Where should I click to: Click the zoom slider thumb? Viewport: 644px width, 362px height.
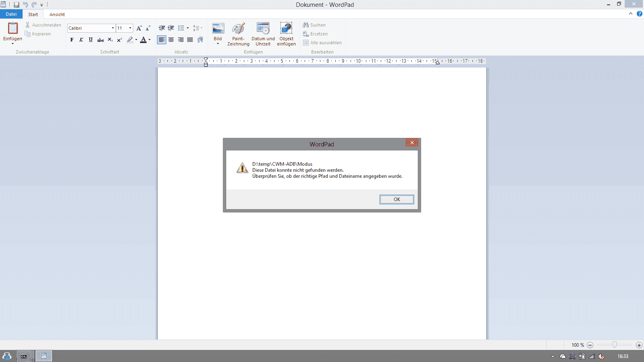click(x=615, y=345)
